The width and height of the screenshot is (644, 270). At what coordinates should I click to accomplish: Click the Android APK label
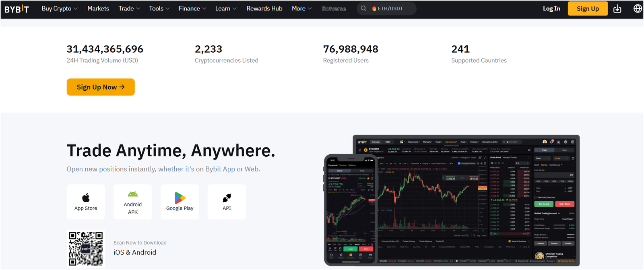(x=133, y=208)
